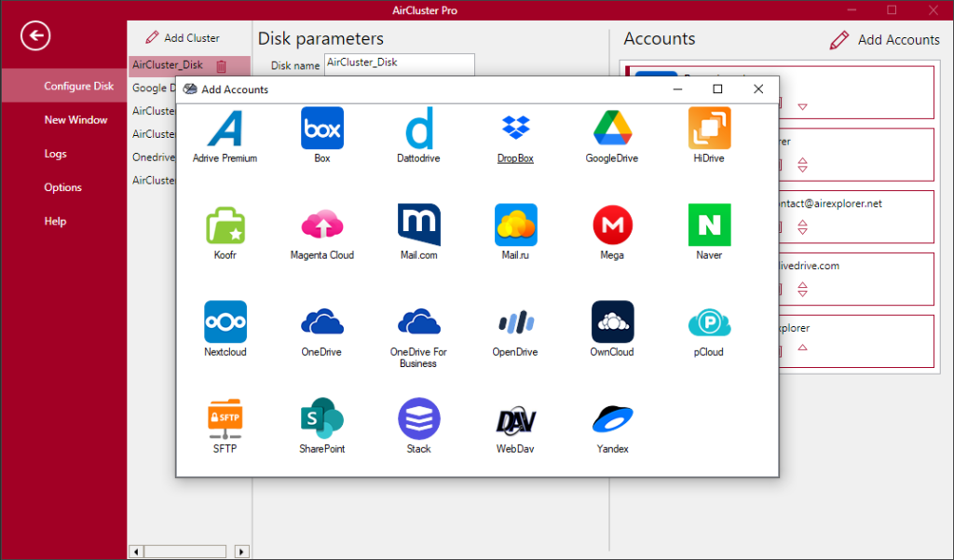Open the Configure Disk section
954x560 pixels.
coord(64,86)
